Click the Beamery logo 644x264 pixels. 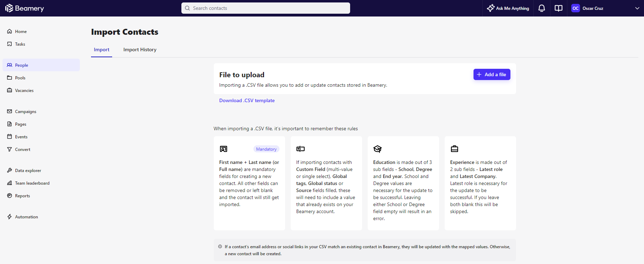coord(25,8)
